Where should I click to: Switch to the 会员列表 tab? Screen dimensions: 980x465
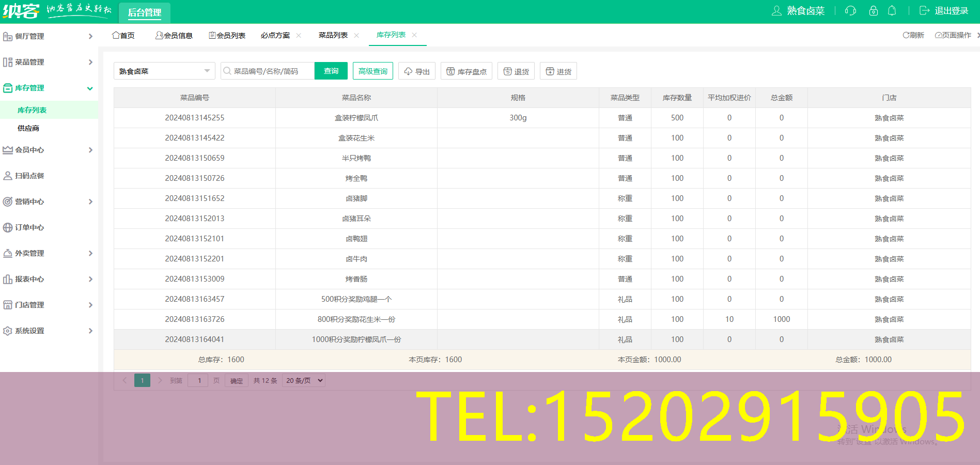pos(227,35)
